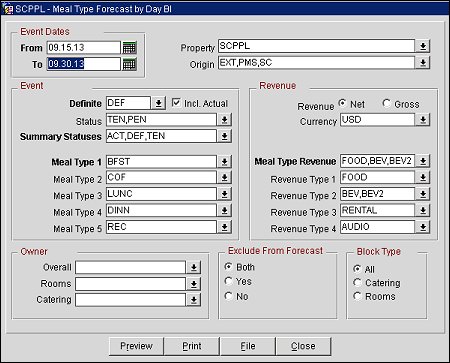Choose Yes under Exclude From Forecast
This screenshot has height=363, width=450.
pos(229,281)
